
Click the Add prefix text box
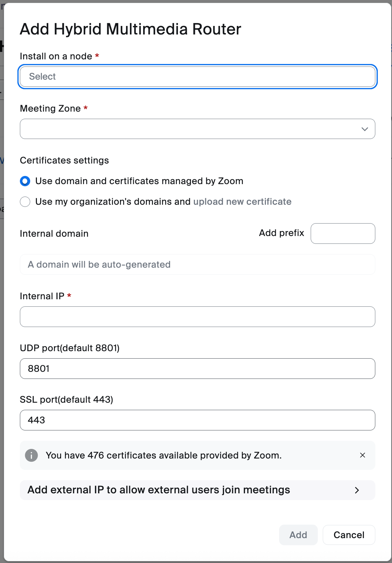343,234
